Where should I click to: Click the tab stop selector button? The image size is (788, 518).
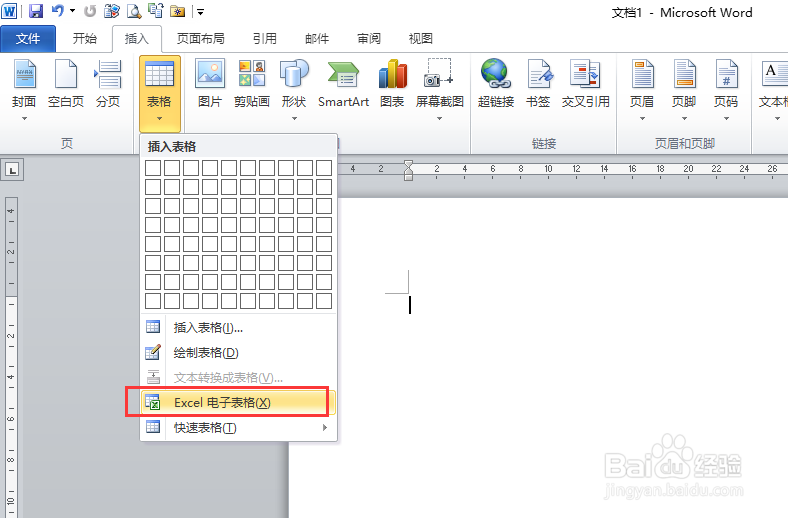click(x=12, y=170)
